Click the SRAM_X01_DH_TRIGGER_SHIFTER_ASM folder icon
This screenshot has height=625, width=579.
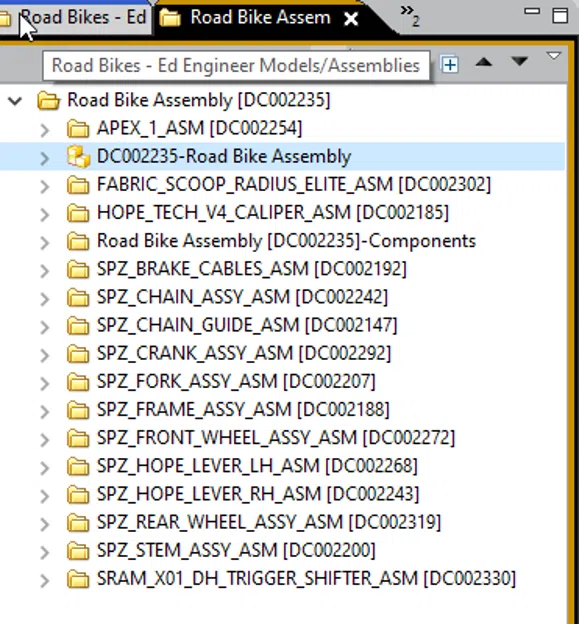click(78, 579)
